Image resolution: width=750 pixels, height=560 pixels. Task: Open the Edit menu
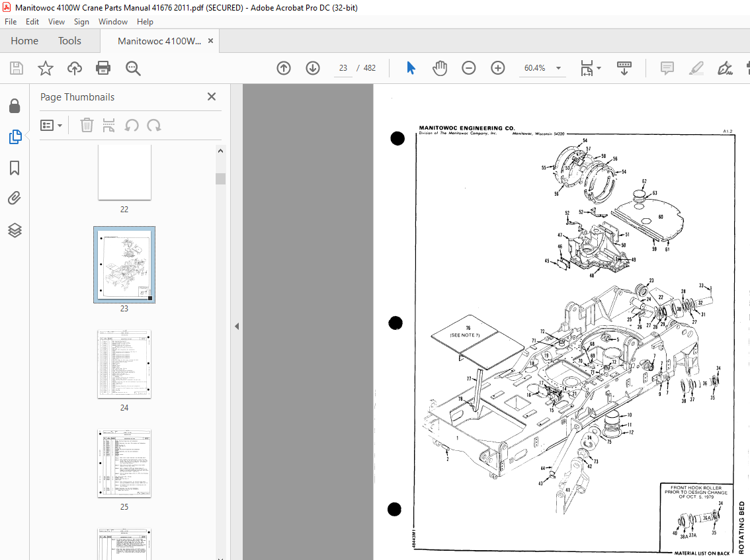(x=32, y=22)
